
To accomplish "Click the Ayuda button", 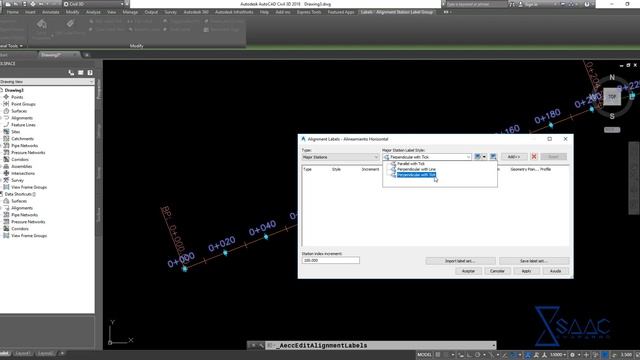I will (x=556, y=271).
